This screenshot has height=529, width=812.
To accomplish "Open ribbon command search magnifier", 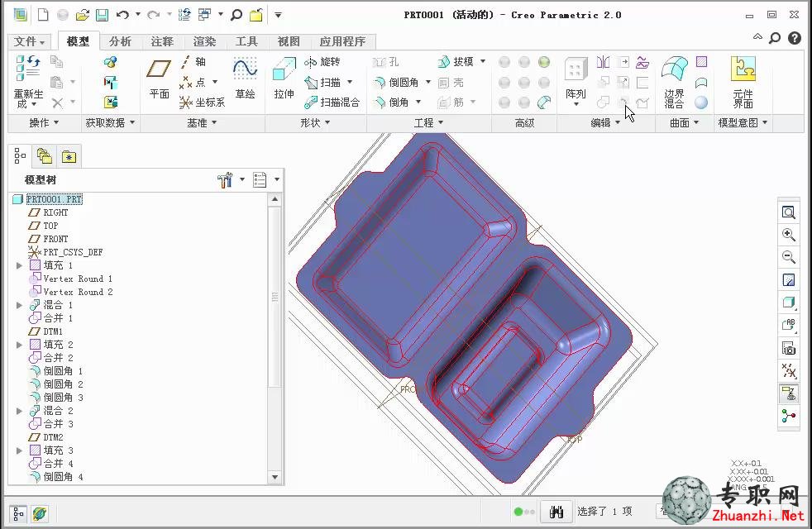I will click(775, 38).
